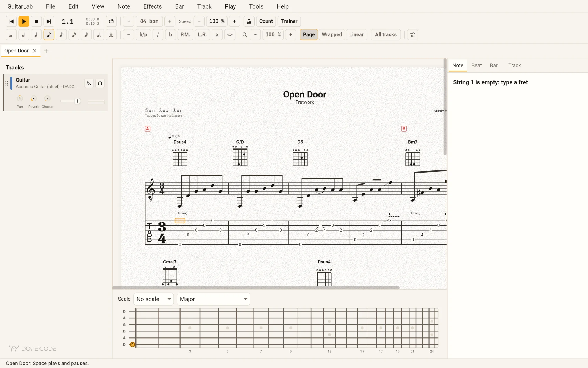Toggle harmonic (<>) effect
Image resolution: width=588 pixels, height=368 pixels.
[230, 35]
